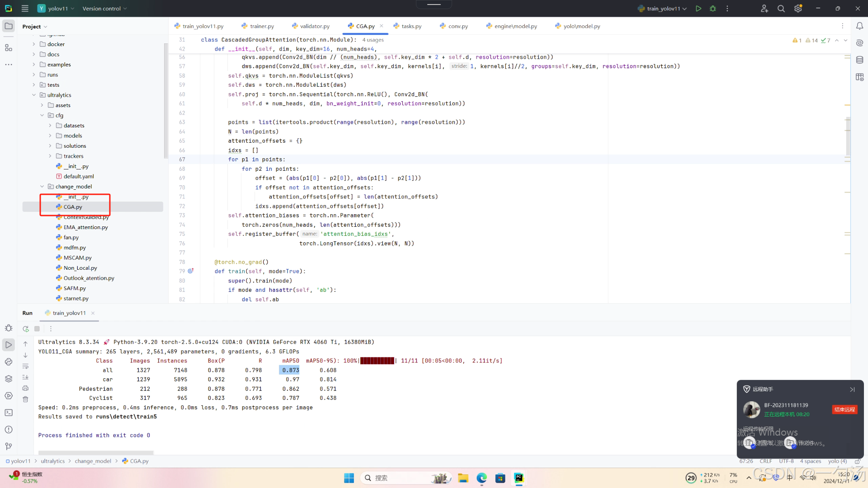This screenshot has height=488, width=868.
Task: Open the Database tool window icon
Action: [859, 60]
